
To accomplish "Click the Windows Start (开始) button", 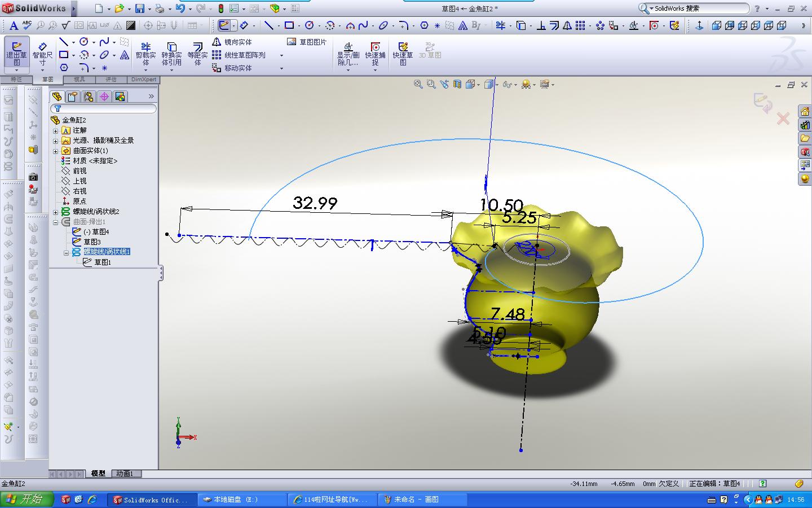I will [x=27, y=500].
